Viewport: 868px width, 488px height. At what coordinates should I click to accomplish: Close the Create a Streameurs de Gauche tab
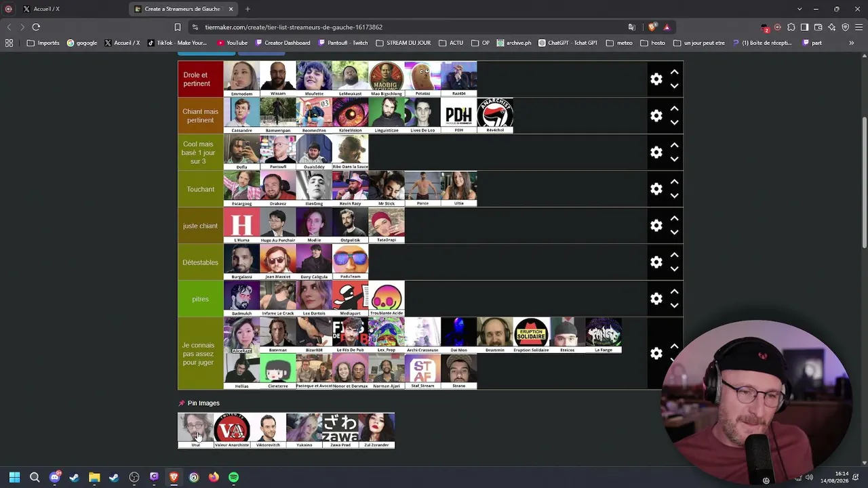click(x=231, y=9)
